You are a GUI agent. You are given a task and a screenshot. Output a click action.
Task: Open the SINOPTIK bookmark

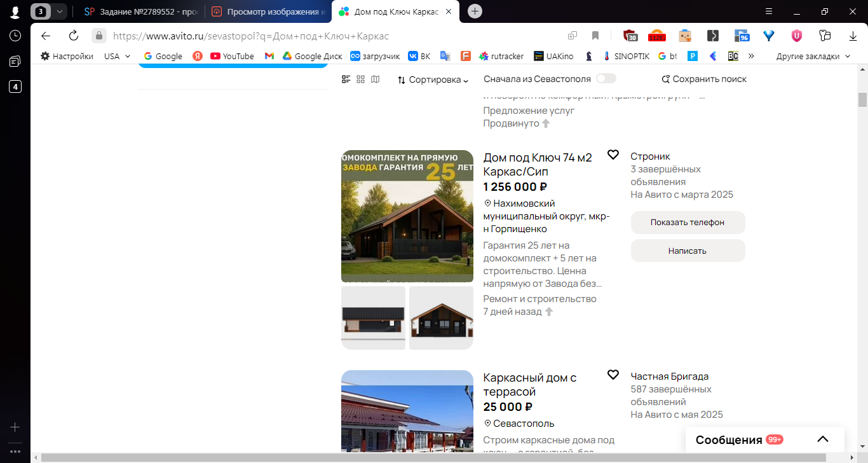coord(626,56)
